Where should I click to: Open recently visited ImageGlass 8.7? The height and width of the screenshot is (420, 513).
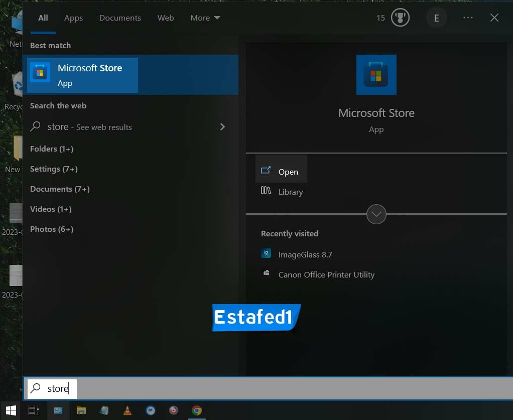(x=305, y=254)
